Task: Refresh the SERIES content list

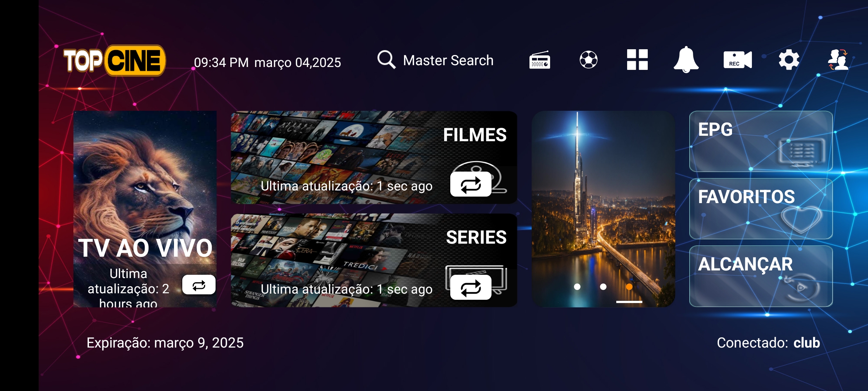Action: pos(471,287)
